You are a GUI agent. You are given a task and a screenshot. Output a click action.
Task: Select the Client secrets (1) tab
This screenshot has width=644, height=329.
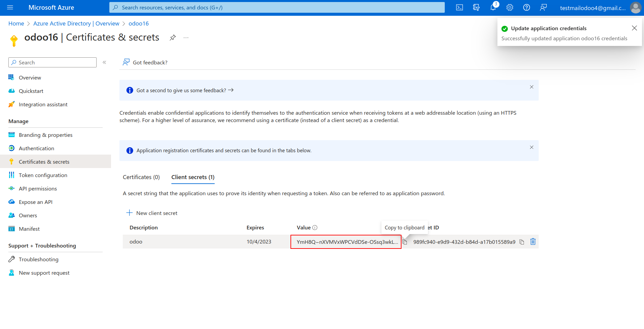193,177
